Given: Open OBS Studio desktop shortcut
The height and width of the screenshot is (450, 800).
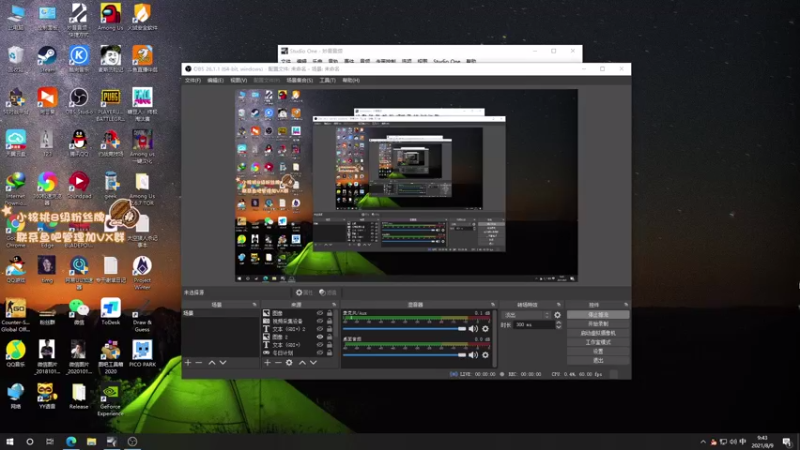Looking at the screenshot, I should coord(79,101).
